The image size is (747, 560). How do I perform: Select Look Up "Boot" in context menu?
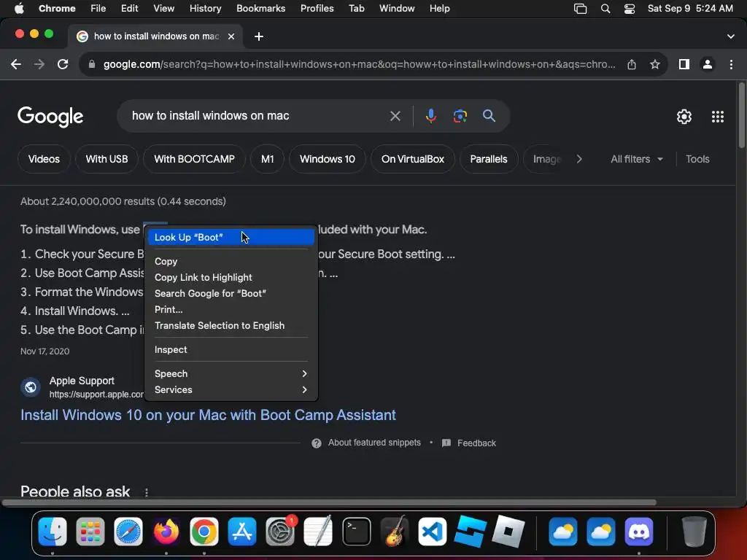pyautogui.click(x=231, y=238)
